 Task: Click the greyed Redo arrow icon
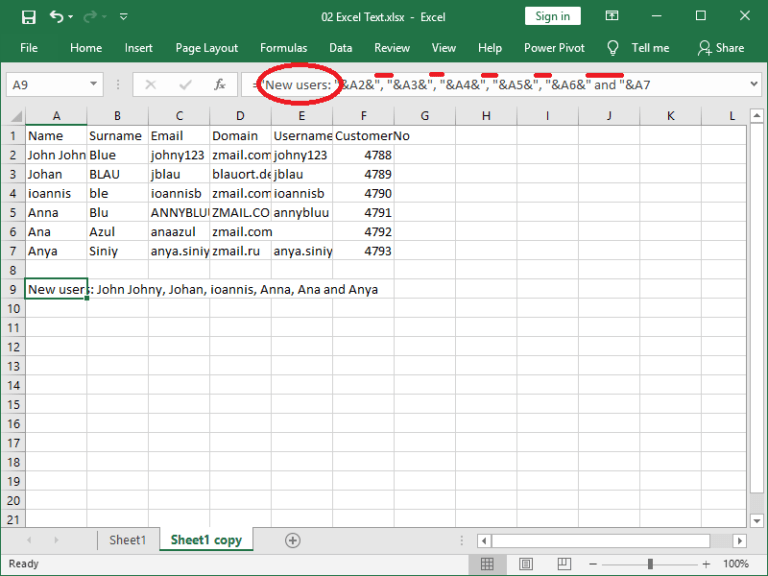coord(90,17)
